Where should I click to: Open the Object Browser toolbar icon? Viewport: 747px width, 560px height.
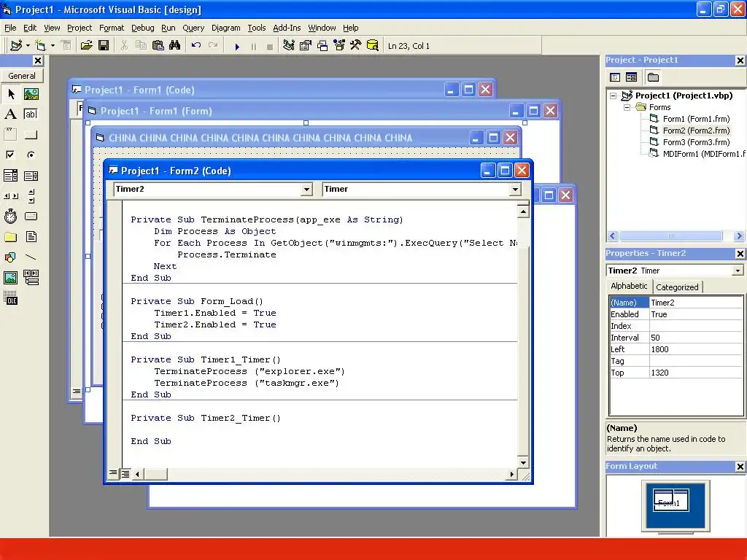coord(339,46)
